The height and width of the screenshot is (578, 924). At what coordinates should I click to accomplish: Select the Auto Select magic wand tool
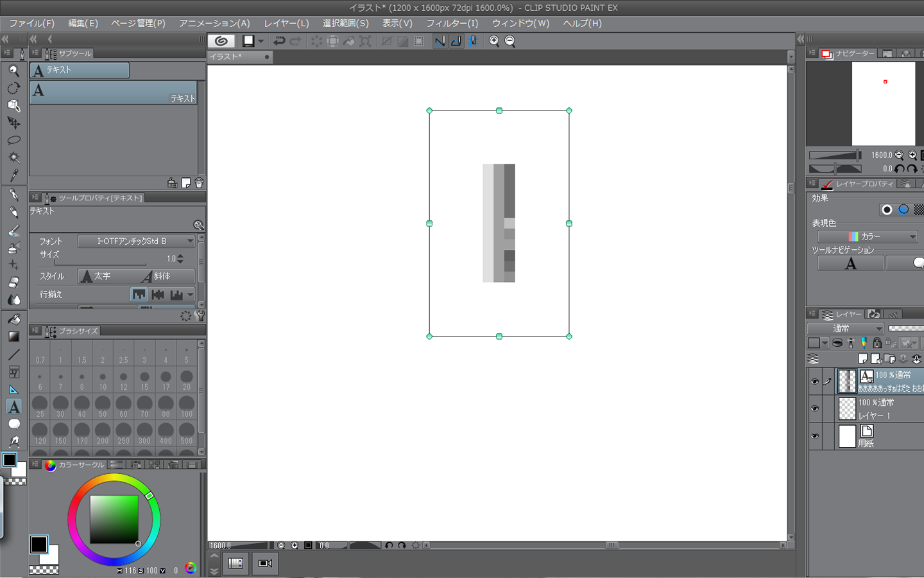click(13, 157)
